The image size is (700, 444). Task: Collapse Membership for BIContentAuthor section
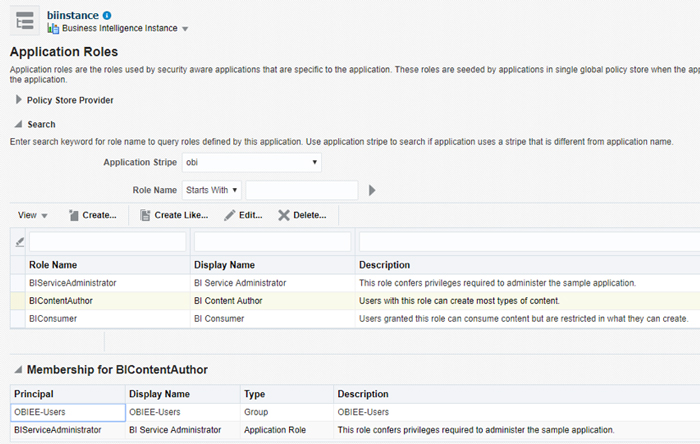[x=18, y=369]
